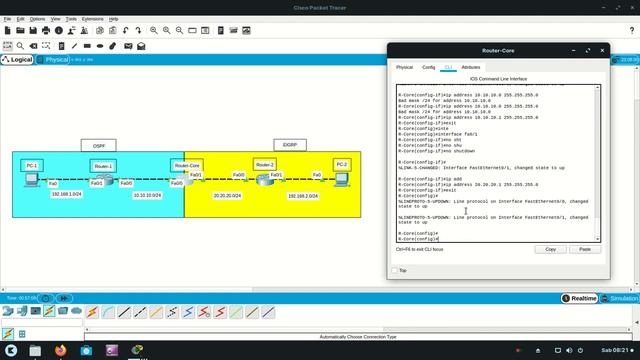This screenshot has height=360, width=640.
Task: Open the Edit menu
Action: [20, 19]
